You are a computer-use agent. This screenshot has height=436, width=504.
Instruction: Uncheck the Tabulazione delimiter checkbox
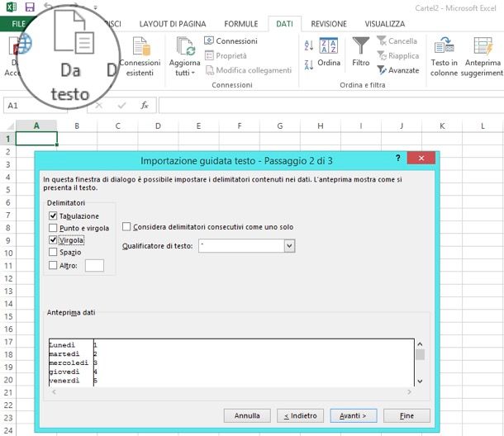pos(54,216)
